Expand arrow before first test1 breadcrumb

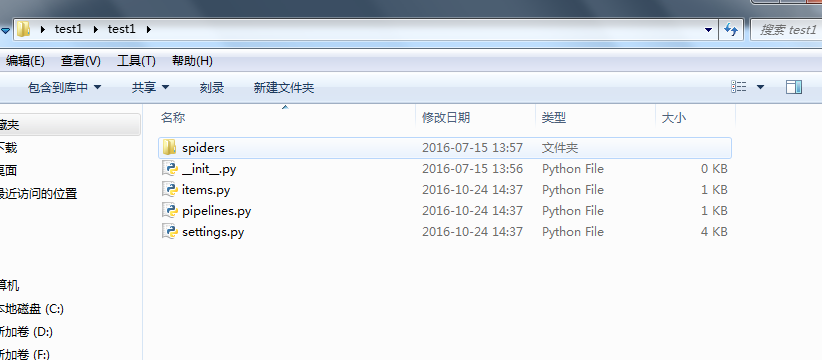42,29
